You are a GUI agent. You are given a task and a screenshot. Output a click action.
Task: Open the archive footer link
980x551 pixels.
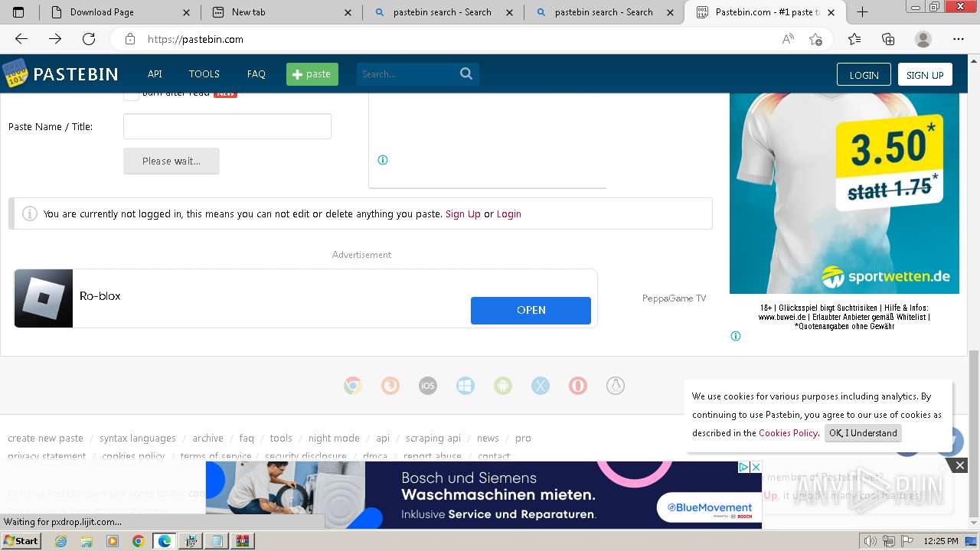coord(207,439)
